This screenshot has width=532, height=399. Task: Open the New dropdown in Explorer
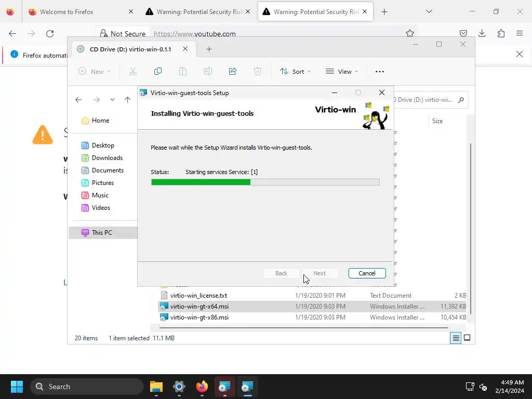(94, 72)
